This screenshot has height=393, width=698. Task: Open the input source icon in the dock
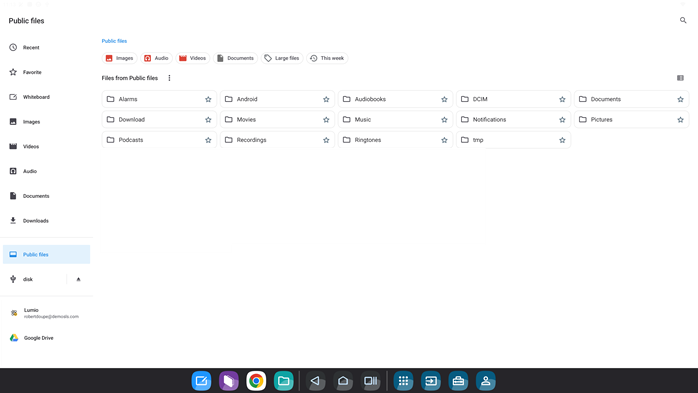(431, 381)
